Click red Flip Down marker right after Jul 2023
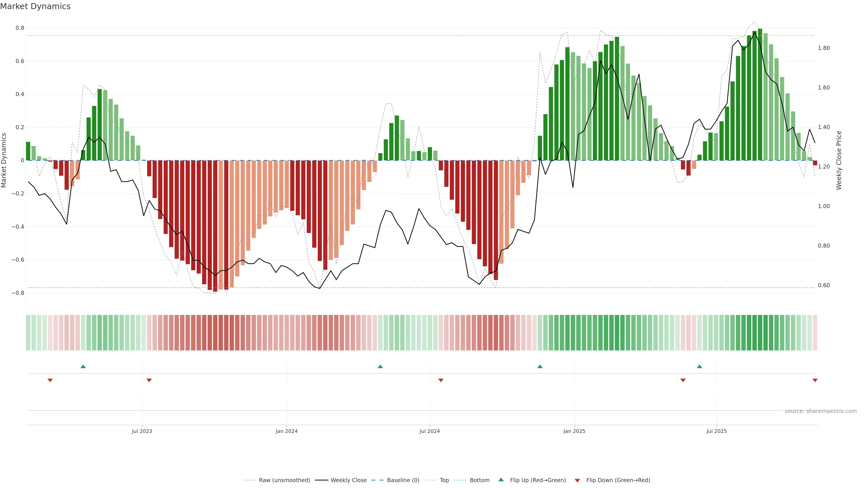Image resolution: width=868 pixels, height=488 pixels. click(x=149, y=380)
